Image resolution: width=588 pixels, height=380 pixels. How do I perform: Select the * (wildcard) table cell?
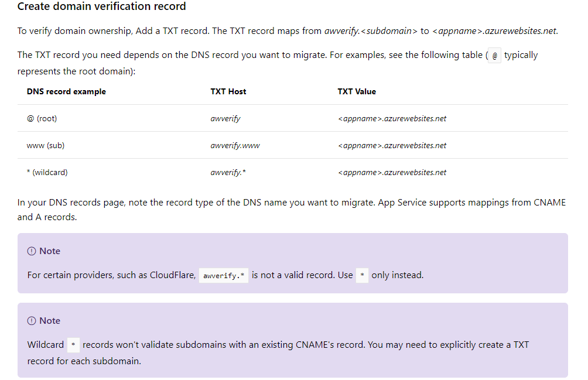(x=47, y=172)
